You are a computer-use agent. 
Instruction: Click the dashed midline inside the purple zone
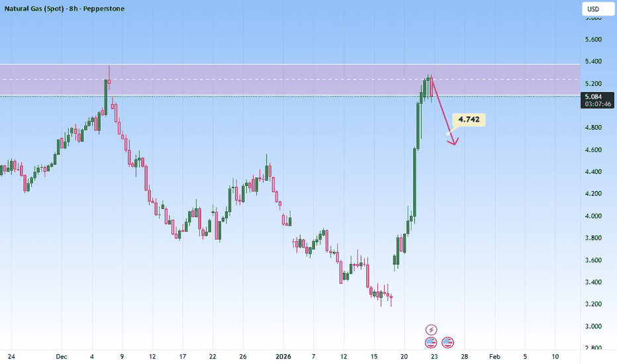[265, 79]
